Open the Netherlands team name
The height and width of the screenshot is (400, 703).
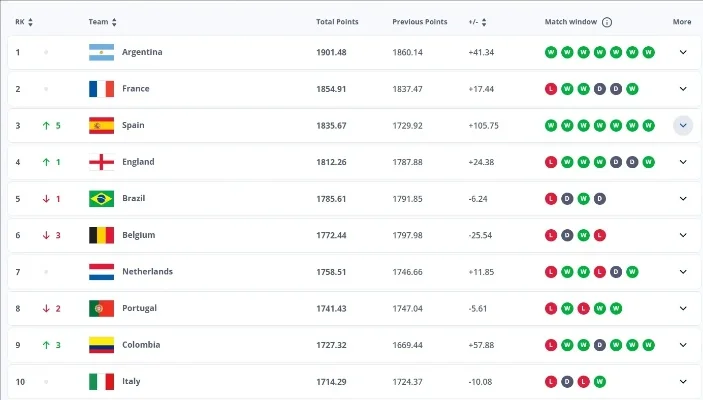pos(148,271)
